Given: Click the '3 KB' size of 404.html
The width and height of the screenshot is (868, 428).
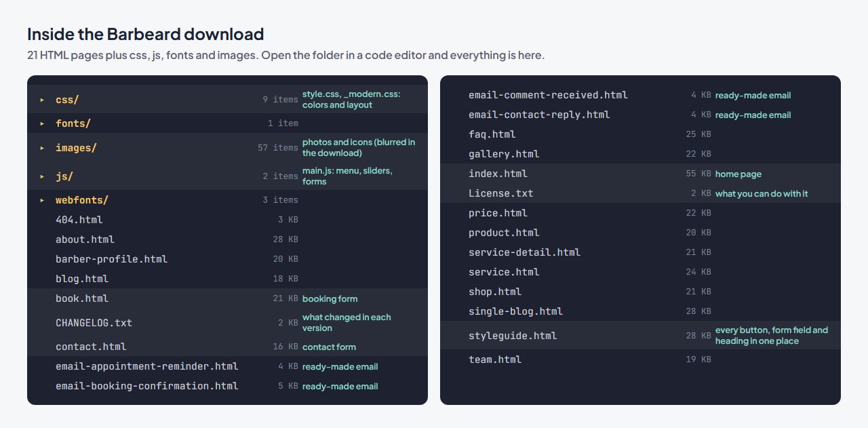Looking at the screenshot, I should tap(288, 220).
